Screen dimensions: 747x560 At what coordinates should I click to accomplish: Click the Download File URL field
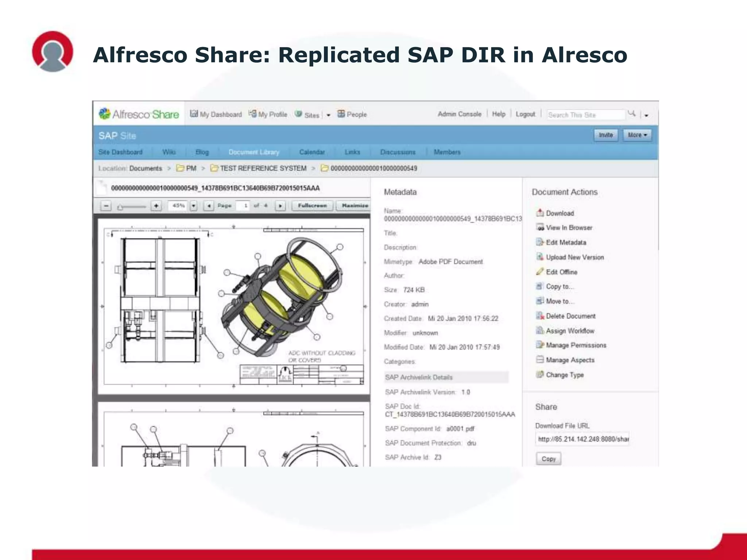tap(582, 439)
